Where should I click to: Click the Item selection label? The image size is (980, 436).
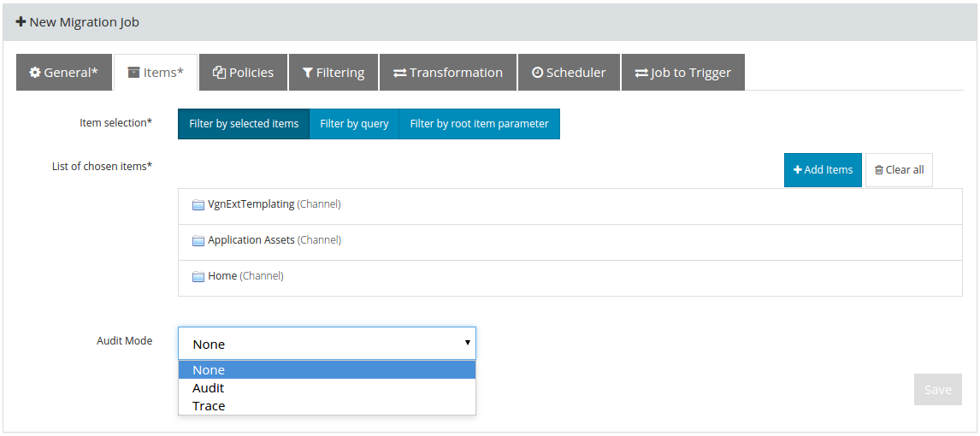[x=115, y=122]
